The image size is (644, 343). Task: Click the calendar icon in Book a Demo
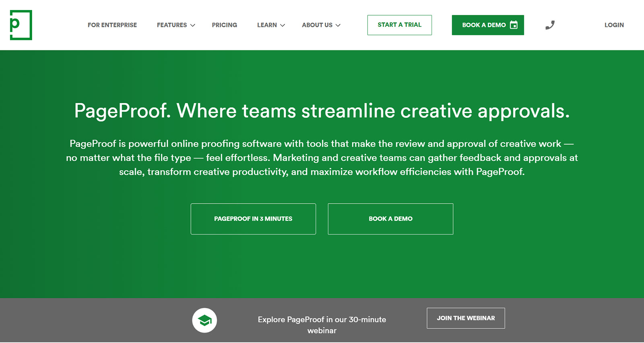(x=514, y=25)
